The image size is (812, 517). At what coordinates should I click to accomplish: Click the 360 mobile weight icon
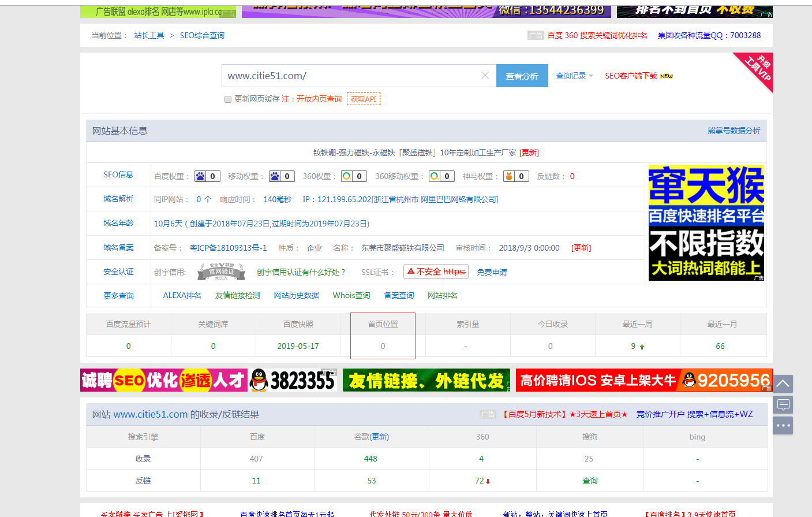(x=435, y=176)
